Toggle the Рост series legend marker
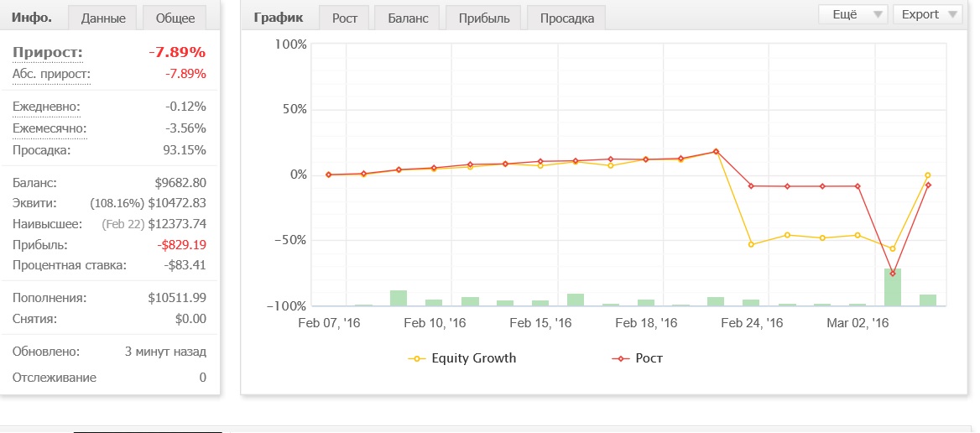 620,358
